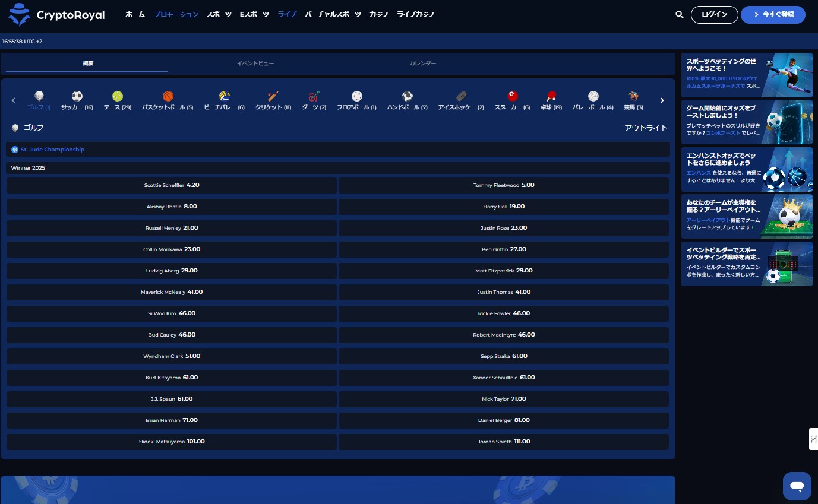
Task: Bet on Akshay Bhatia at 8.00
Action: 172,207
